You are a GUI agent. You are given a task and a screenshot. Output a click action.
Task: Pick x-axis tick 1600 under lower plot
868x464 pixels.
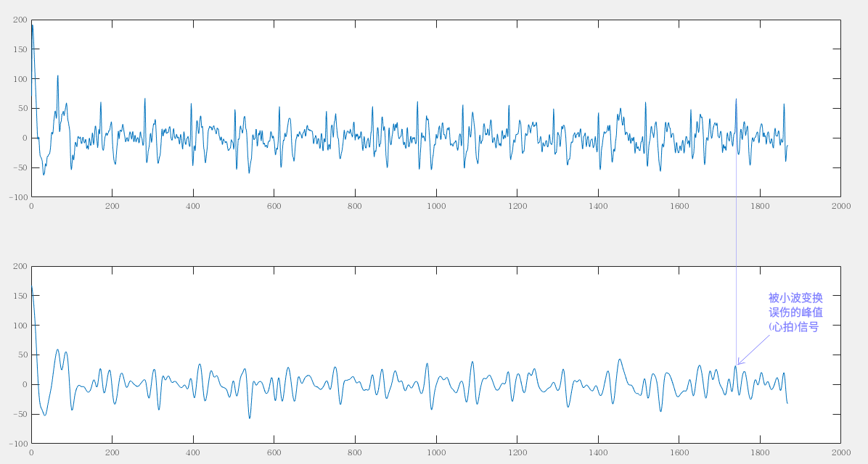(x=679, y=452)
